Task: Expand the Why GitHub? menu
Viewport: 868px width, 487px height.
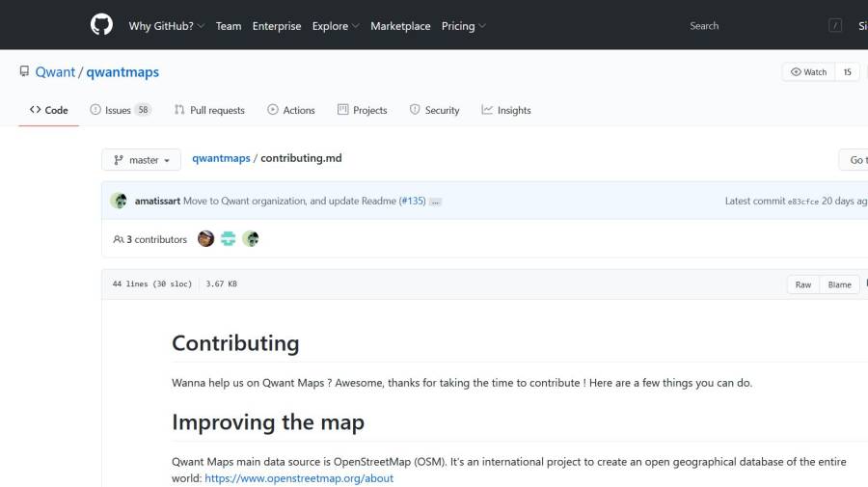Action: 167,26
